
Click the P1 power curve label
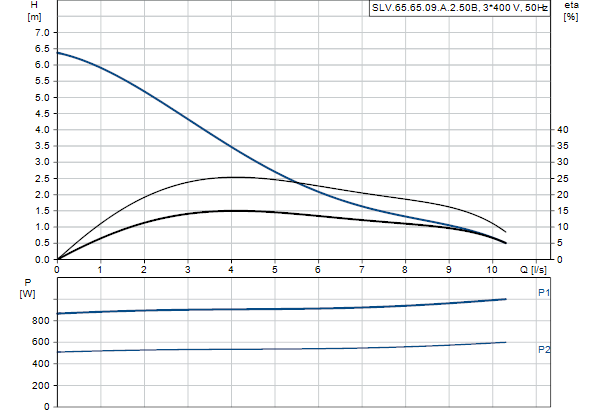544,292
